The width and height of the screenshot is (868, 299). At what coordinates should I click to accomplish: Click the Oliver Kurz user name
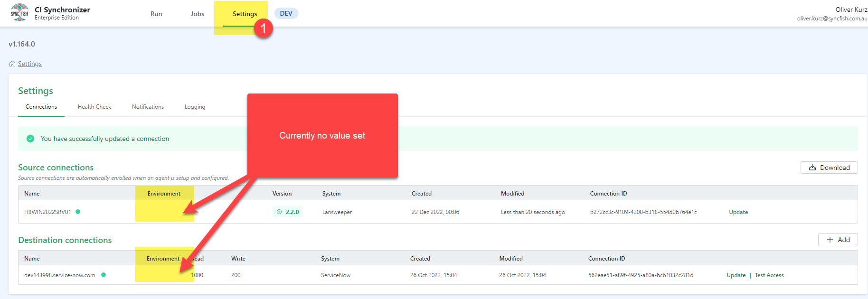[x=851, y=9]
